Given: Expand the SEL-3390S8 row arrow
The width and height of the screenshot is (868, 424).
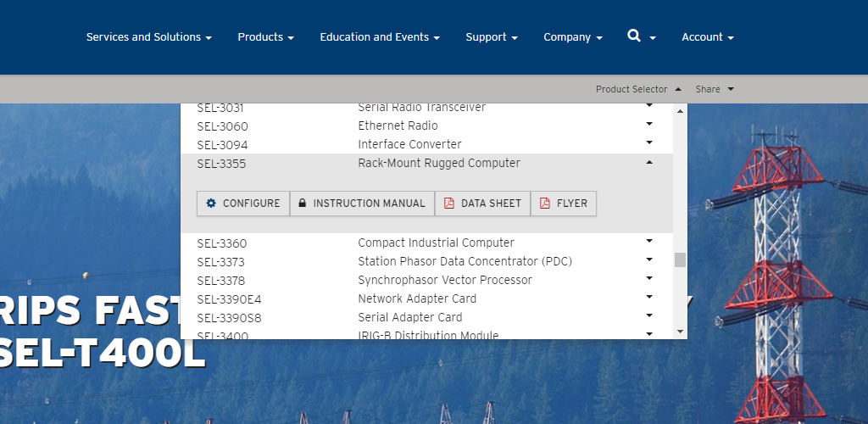Looking at the screenshot, I should tap(649, 315).
